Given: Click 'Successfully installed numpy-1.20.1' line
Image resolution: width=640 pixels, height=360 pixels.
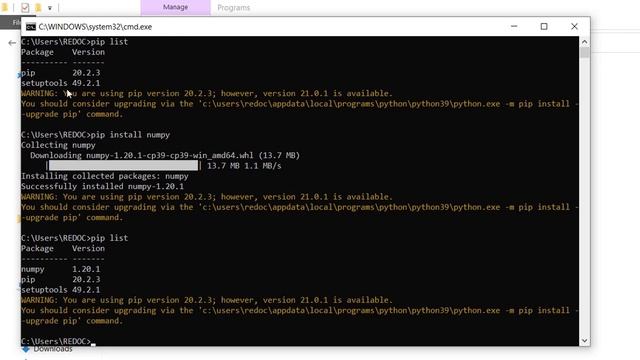Looking at the screenshot, I should click(102, 187).
